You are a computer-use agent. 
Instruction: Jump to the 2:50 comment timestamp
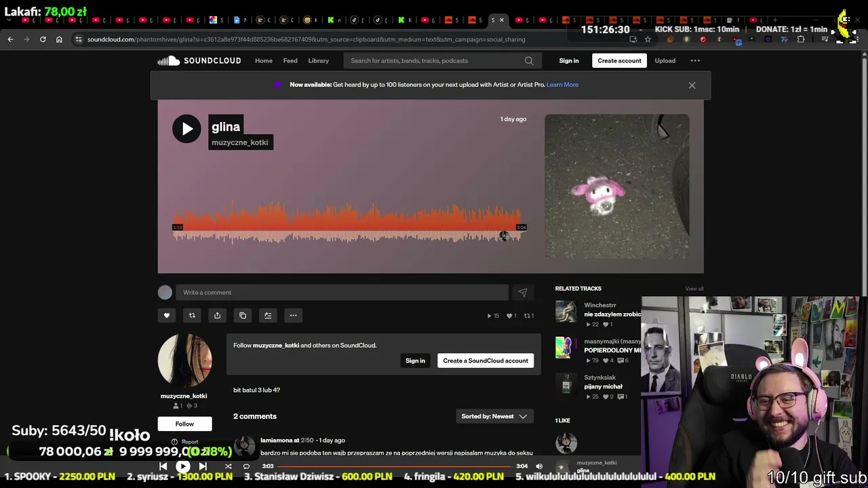307,441
